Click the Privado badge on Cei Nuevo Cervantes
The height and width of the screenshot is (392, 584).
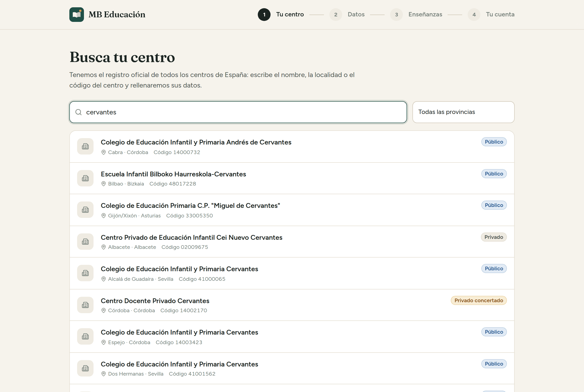click(494, 237)
